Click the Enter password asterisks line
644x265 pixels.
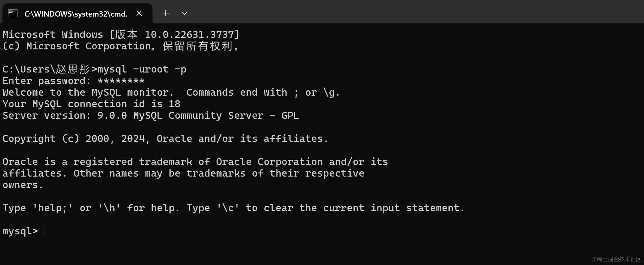73,81
